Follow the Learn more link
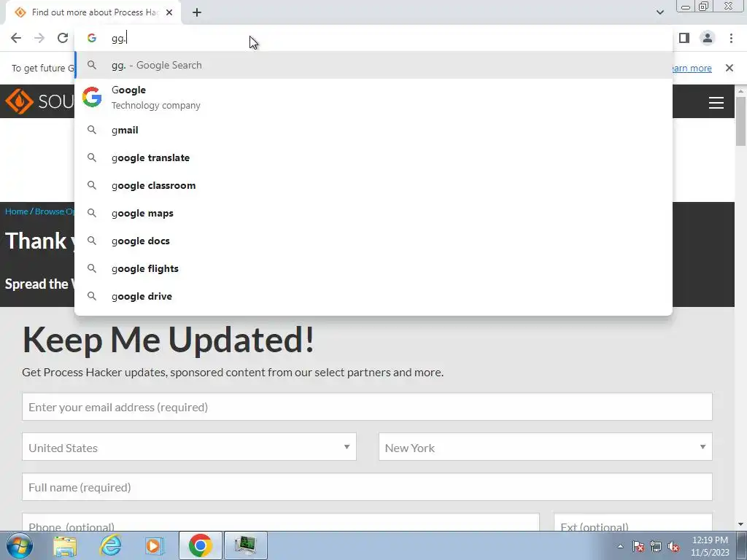The width and height of the screenshot is (747, 560). (x=692, y=68)
